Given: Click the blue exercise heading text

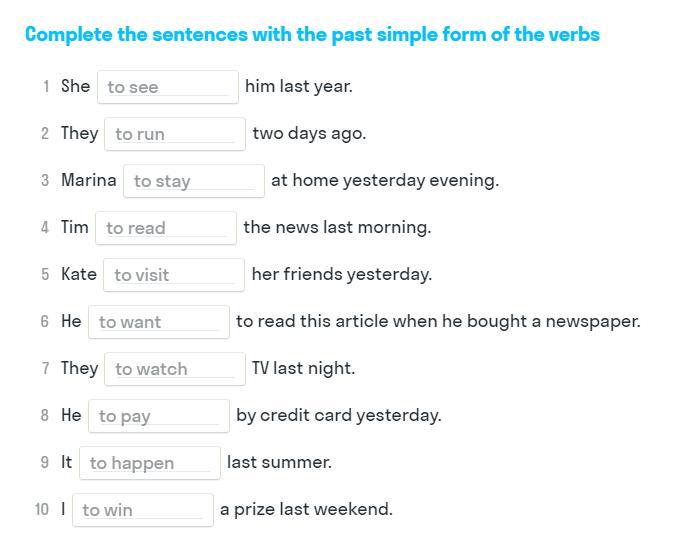Looking at the screenshot, I should [x=312, y=35].
